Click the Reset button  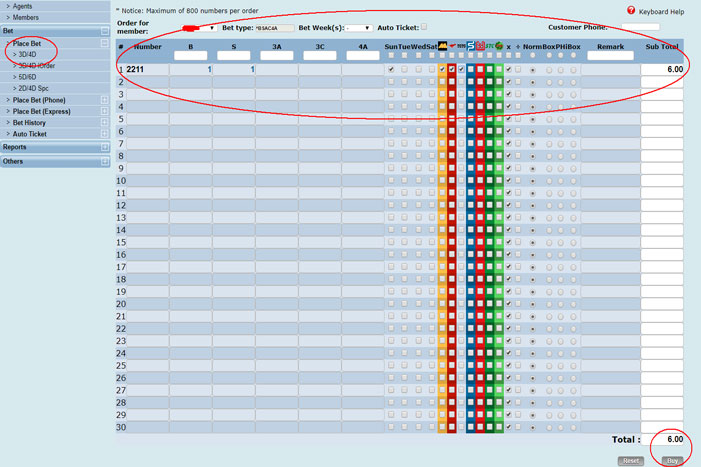(631, 460)
